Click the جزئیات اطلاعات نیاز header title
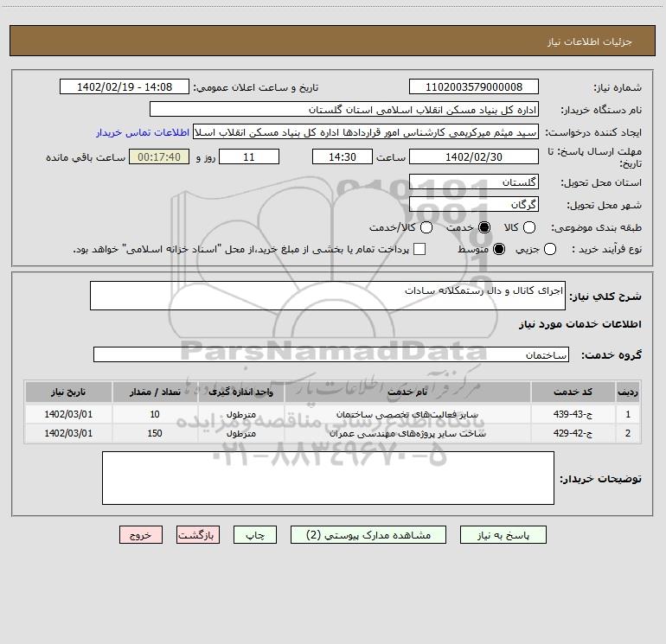Screen dimensions: 666x644 590,41
